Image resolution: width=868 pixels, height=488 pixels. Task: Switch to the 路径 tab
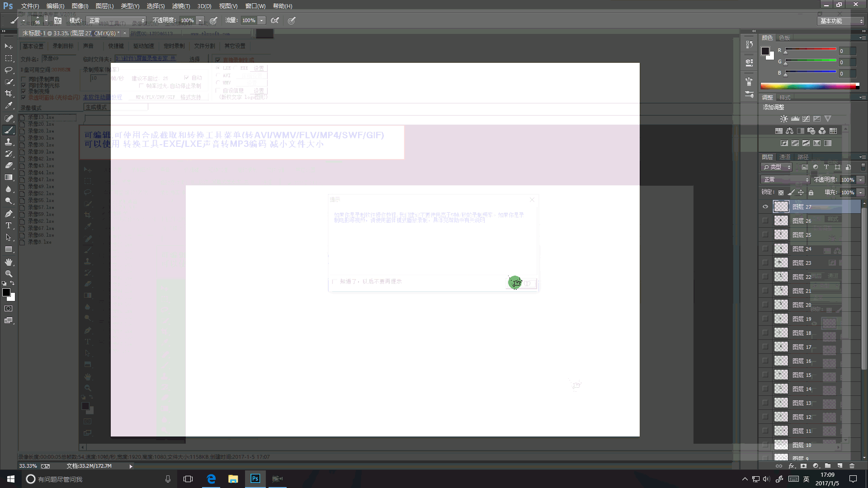click(803, 157)
